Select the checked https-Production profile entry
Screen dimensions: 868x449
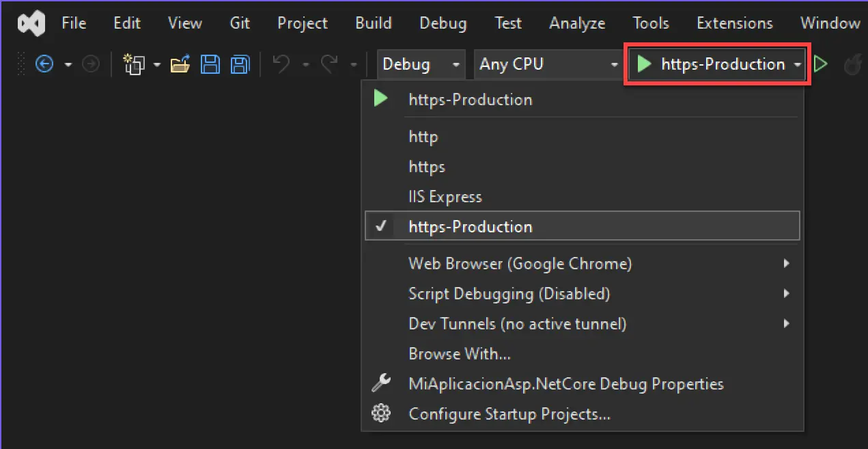click(470, 226)
